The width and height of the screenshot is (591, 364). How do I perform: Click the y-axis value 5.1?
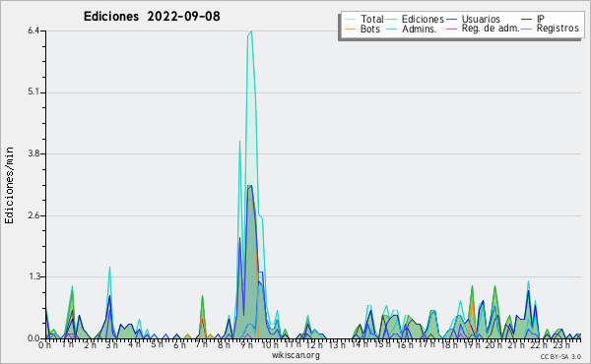[33, 92]
